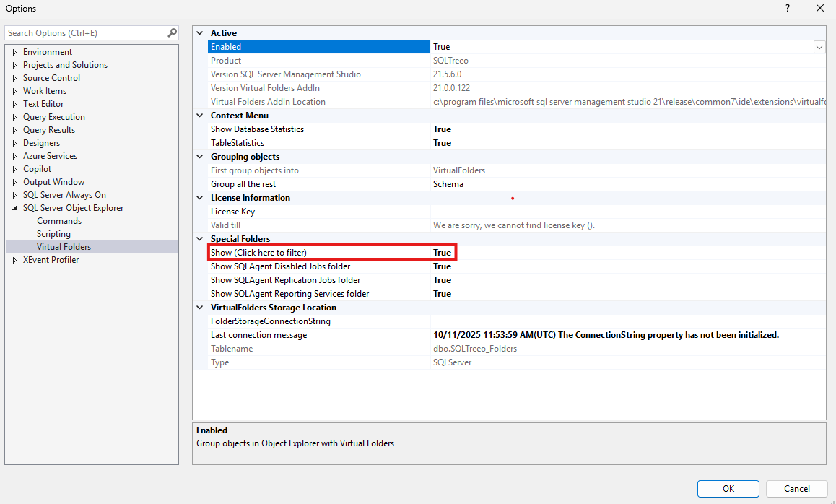Open the Scripting options page
The height and width of the screenshot is (504, 836).
[x=53, y=234]
